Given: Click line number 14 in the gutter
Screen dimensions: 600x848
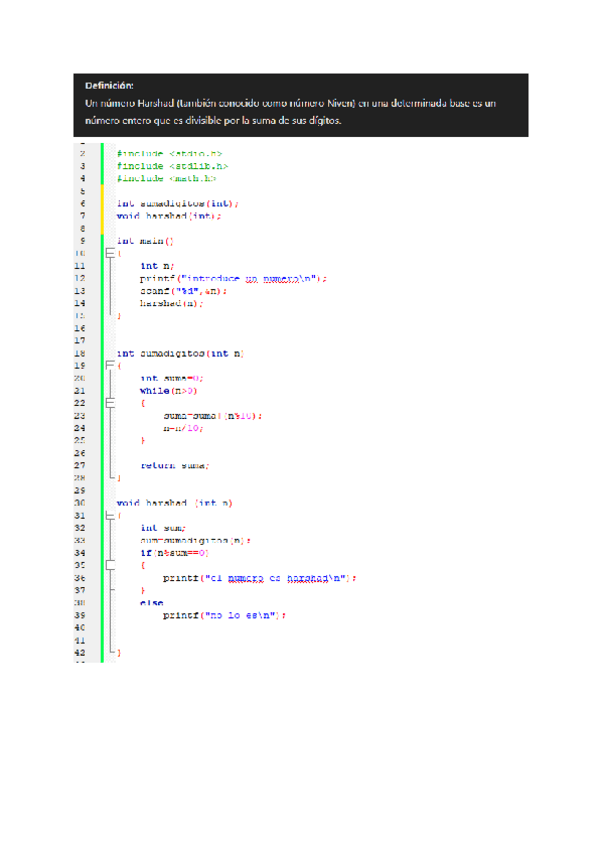Looking at the screenshot, I should (x=81, y=303).
